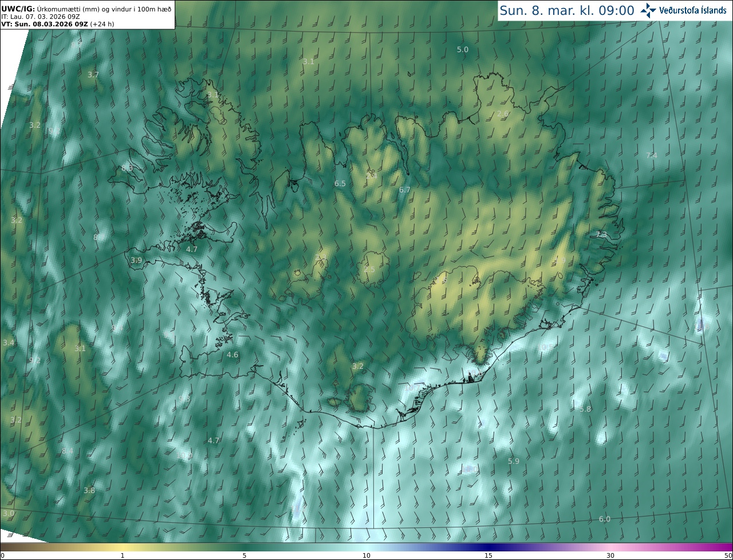Click the 3.4 value label on the map
Image resolution: width=733 pixels, height=560 pixels.
tap(9, 343)
